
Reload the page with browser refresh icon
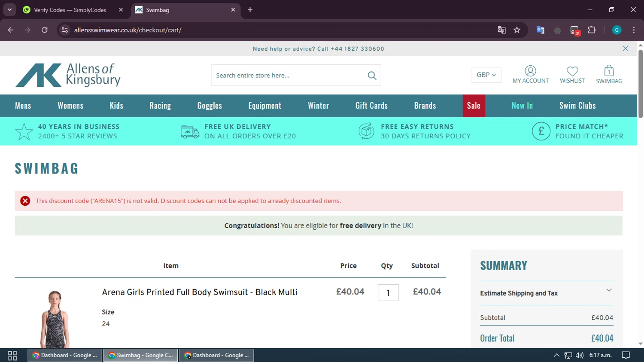[45, 30]
